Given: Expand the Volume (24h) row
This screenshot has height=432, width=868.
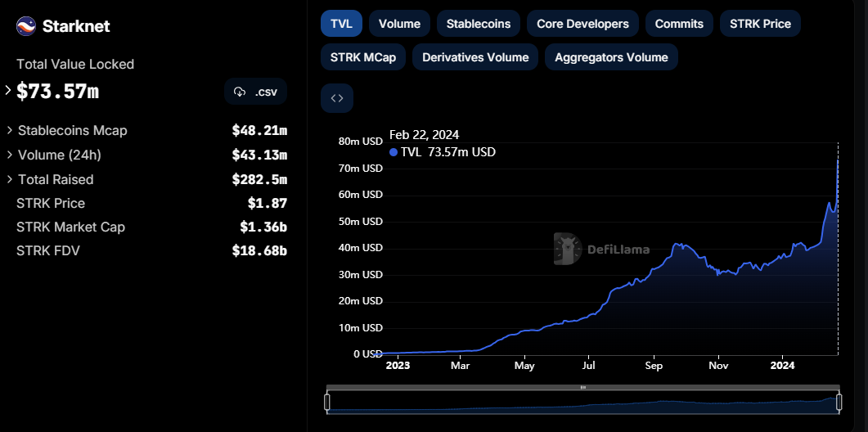Looking at the screenshot, I should 10,155.
